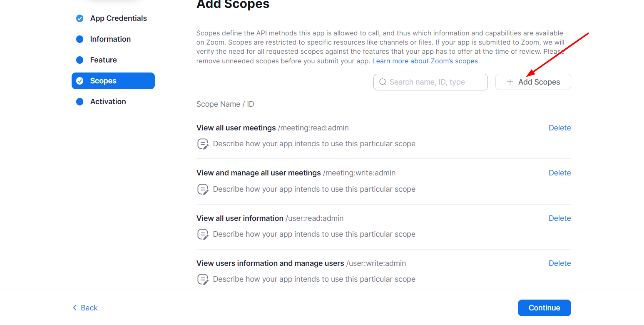Click the plus icon on Add Scopes button
The image size is (644, 325).
[510, 82]
